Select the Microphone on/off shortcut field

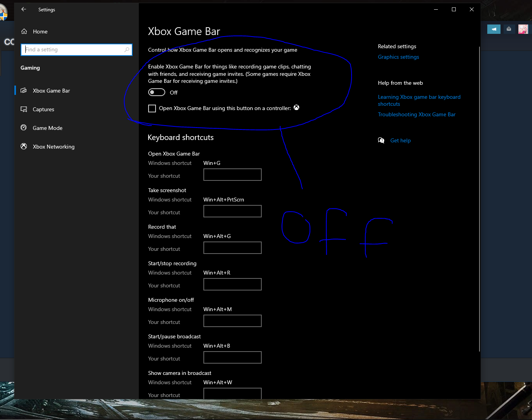(x=233, y=321)
